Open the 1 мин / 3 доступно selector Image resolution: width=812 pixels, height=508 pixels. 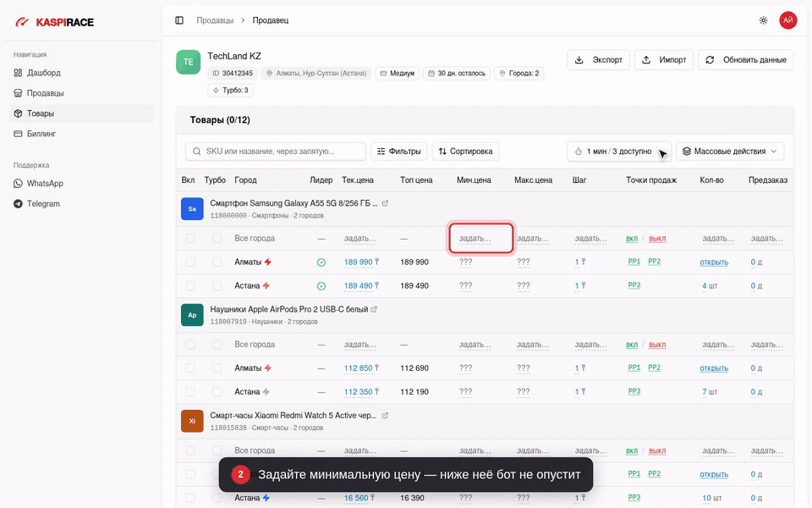pyautogui.click(x=619, y=152)
